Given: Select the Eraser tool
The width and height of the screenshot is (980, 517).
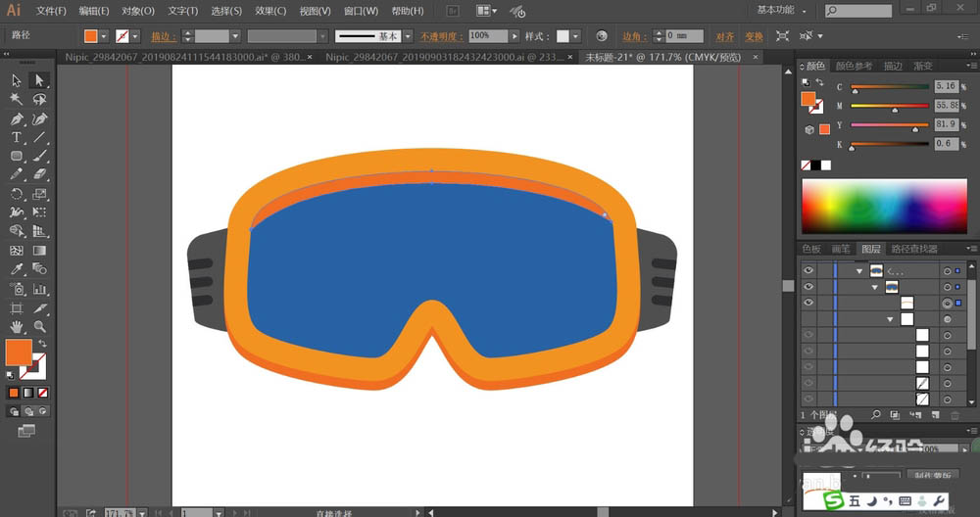Looking at the screenshot, I should tap(39, 175).
